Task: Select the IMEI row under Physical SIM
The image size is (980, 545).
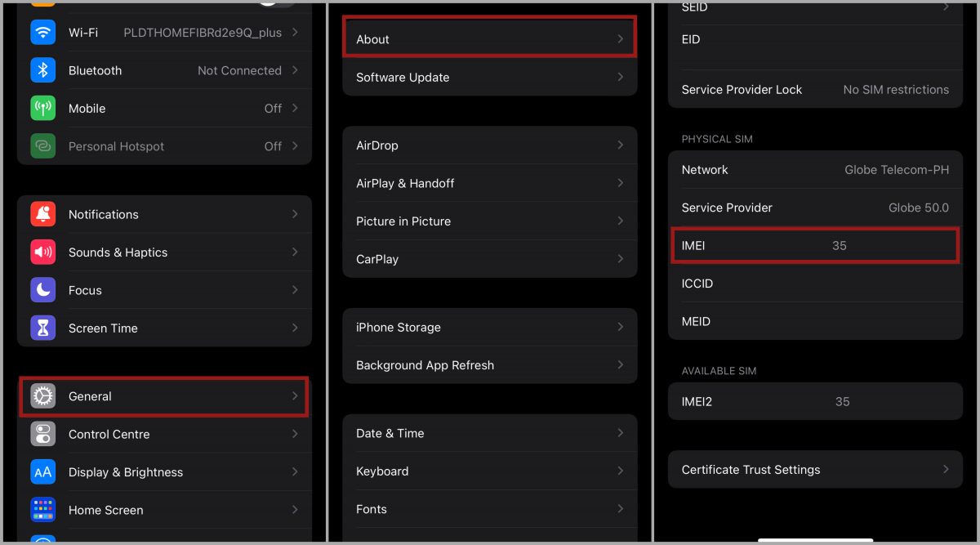Action: (814, 245)
